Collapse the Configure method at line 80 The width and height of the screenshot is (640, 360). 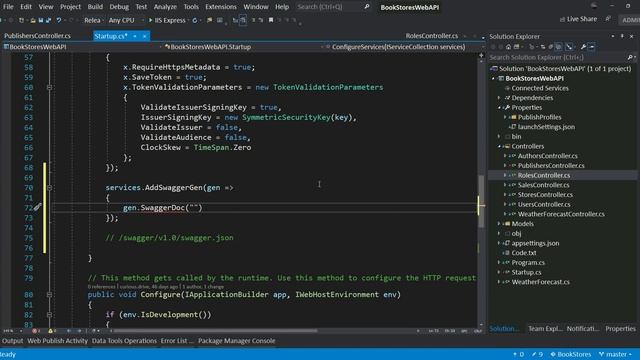tap(49, 295)
